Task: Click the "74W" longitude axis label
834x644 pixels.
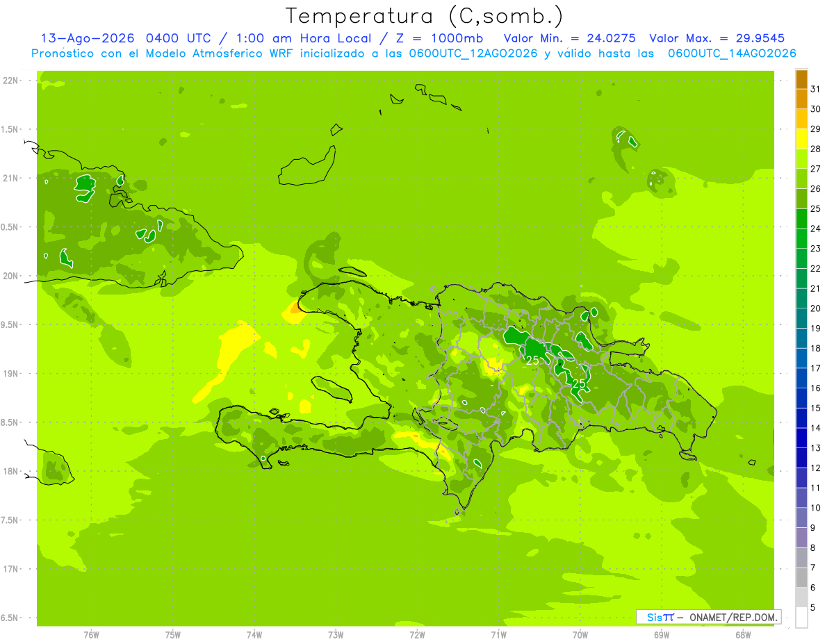Action: [254, 634]
